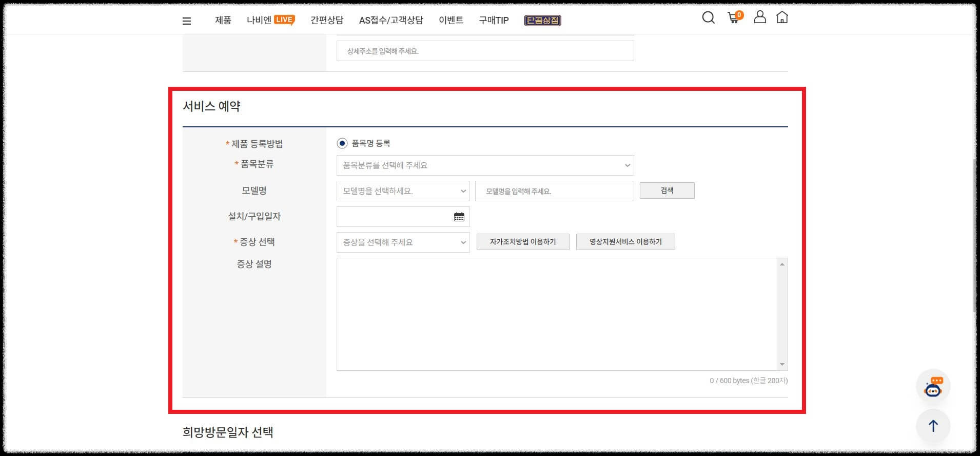Open the hamburger menu icon

(x=187, y=21)
